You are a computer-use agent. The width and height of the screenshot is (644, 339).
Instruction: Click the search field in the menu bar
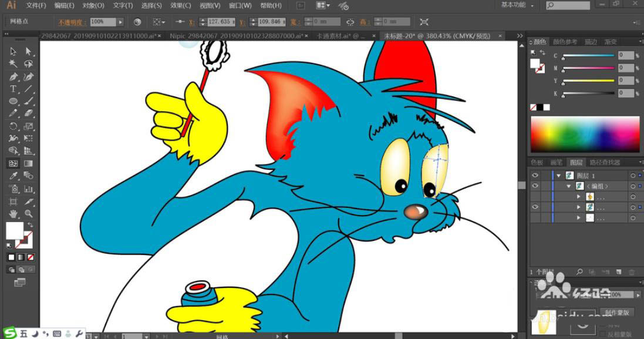[x=568, y=5]
